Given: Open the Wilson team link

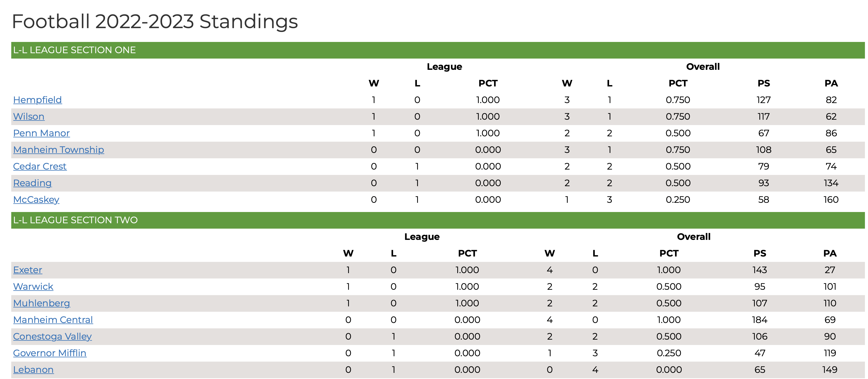Looking at the screenshot, I should click(29, 116).
